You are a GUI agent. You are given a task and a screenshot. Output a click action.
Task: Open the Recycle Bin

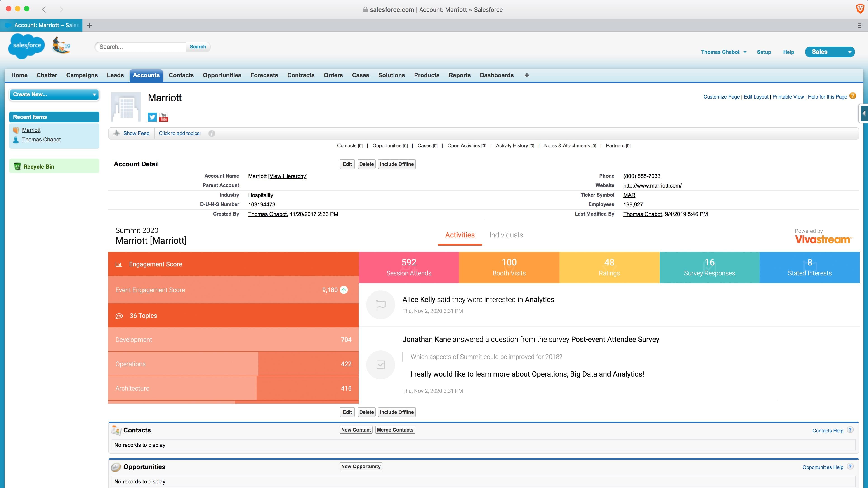tap(39, 166)
